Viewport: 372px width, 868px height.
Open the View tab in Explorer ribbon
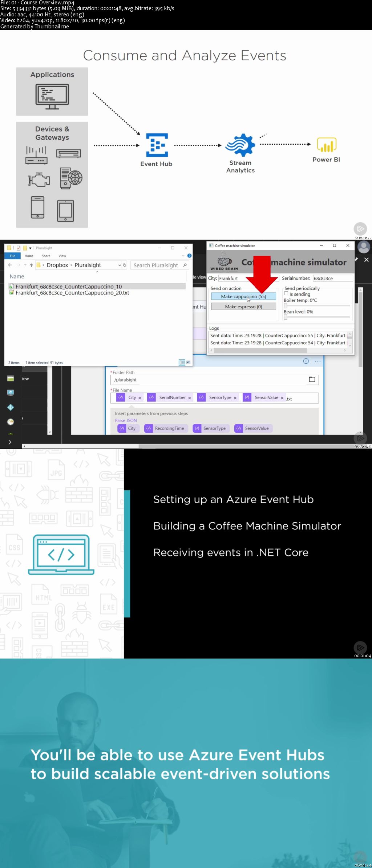62,256
